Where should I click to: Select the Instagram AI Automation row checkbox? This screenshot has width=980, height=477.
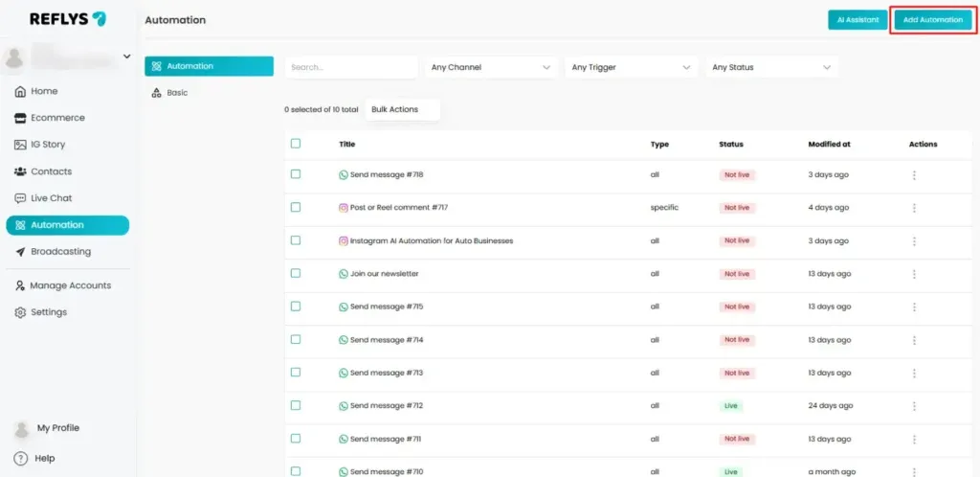(x=296, y=240)
